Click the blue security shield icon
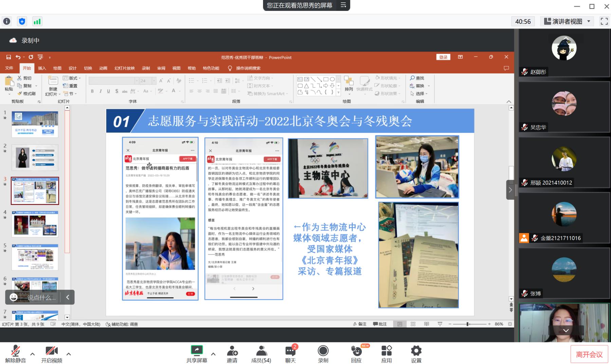The height and width of the screenshot is (364, 611). point(22,21)
